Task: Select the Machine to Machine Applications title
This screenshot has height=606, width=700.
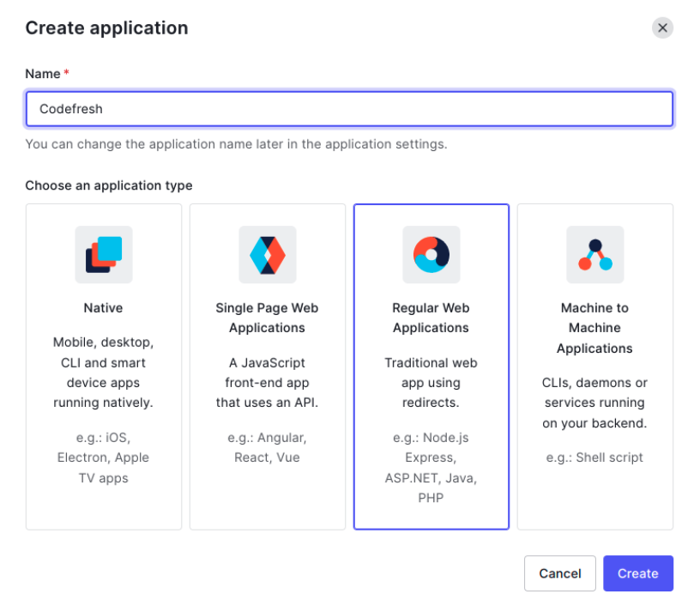Action: point(594,328)
